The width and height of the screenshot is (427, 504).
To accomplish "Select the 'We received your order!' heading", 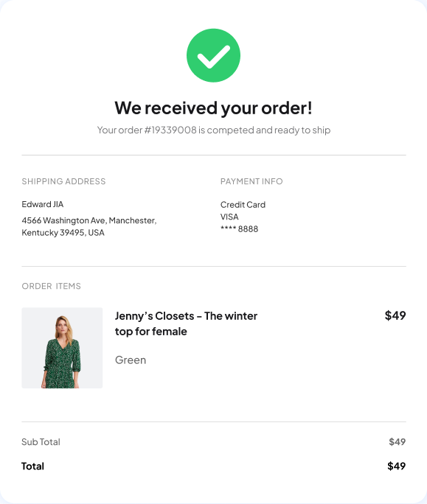I will 213,108.
